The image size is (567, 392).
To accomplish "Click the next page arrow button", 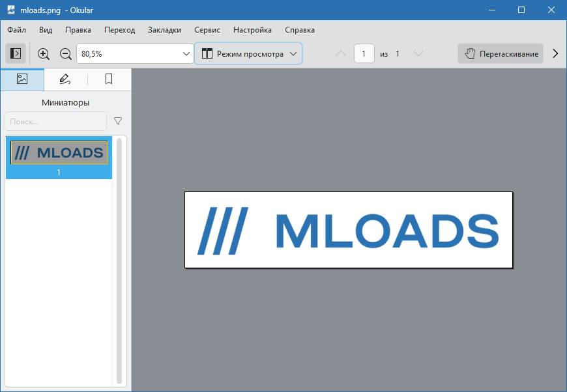I will (418, 53).
